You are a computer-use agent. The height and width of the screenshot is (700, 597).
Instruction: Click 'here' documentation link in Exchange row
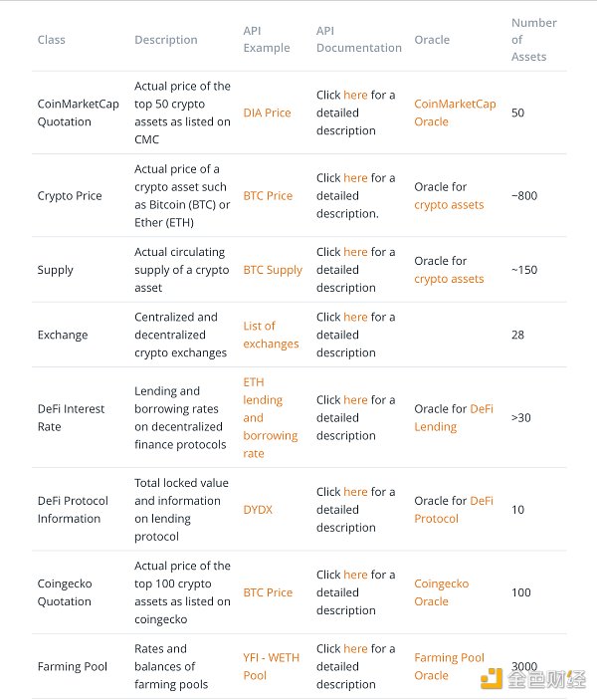pos(355,317)
